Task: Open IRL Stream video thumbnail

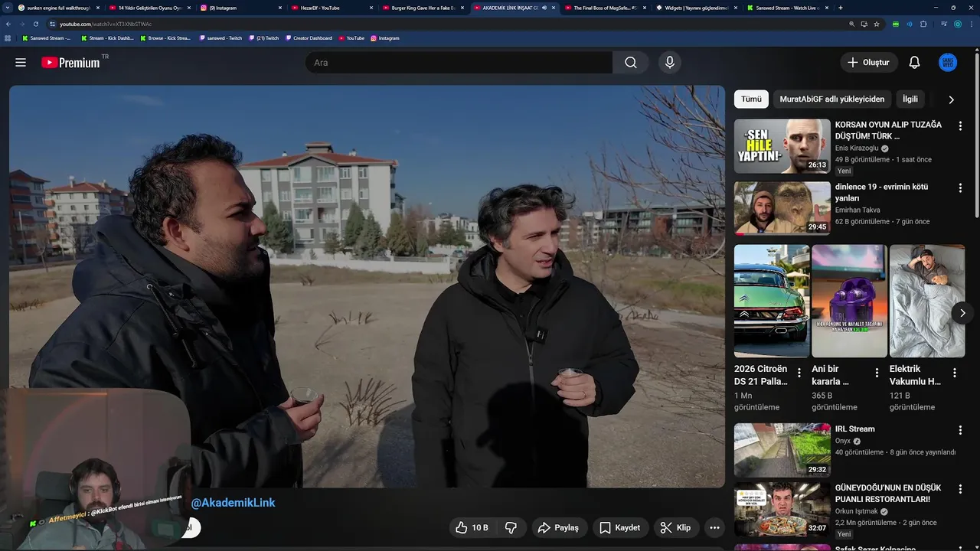Action: coord(782,451)
